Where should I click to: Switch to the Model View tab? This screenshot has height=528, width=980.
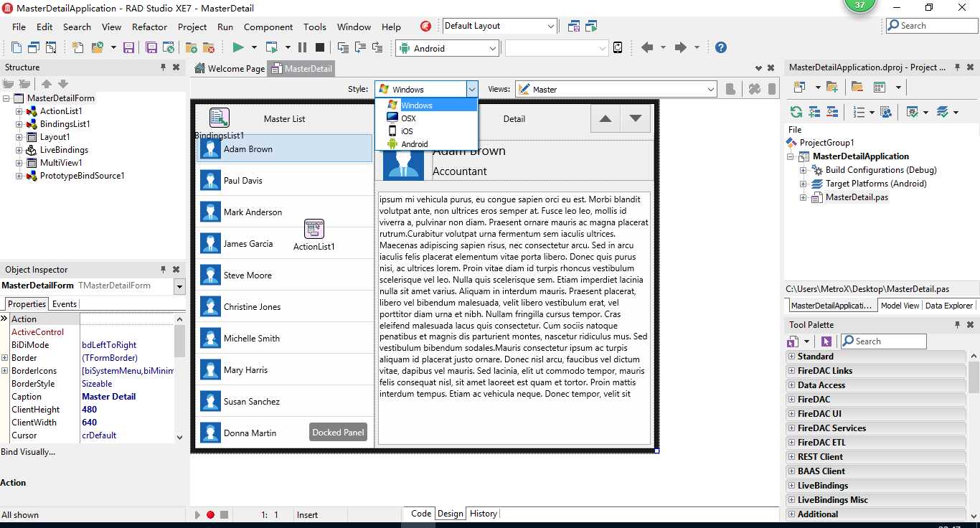[900, 306]
